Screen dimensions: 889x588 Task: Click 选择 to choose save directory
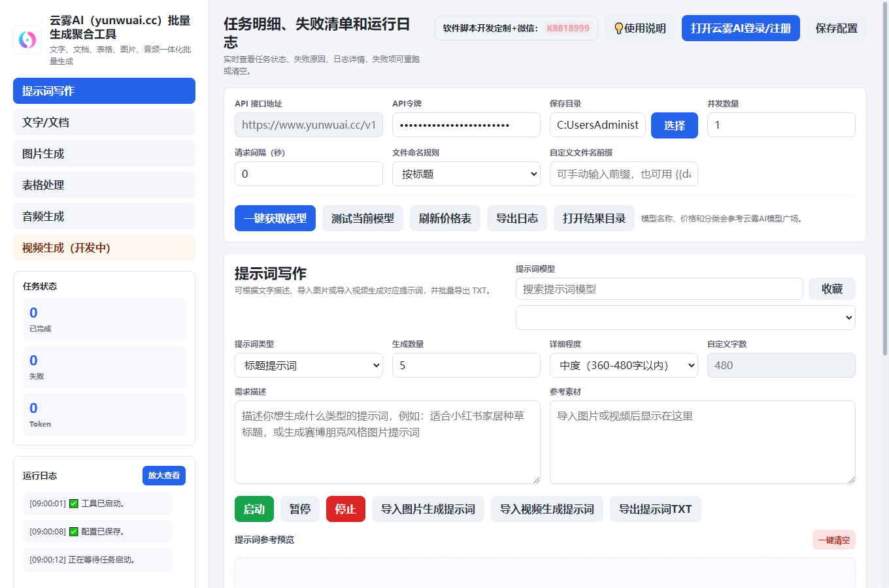[x=675, y=125]
